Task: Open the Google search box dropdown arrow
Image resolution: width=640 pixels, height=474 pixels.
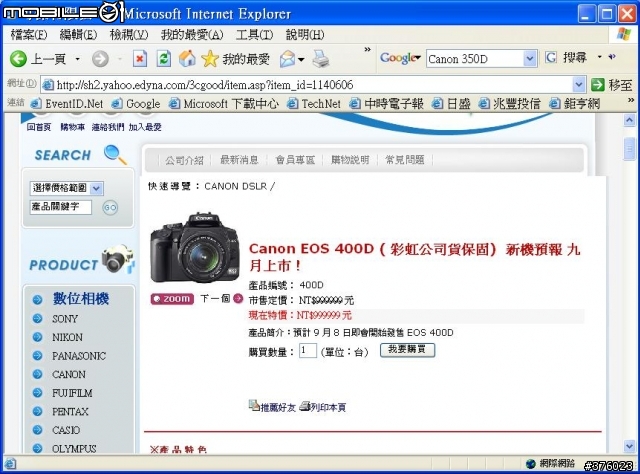Action: [529, 59]
